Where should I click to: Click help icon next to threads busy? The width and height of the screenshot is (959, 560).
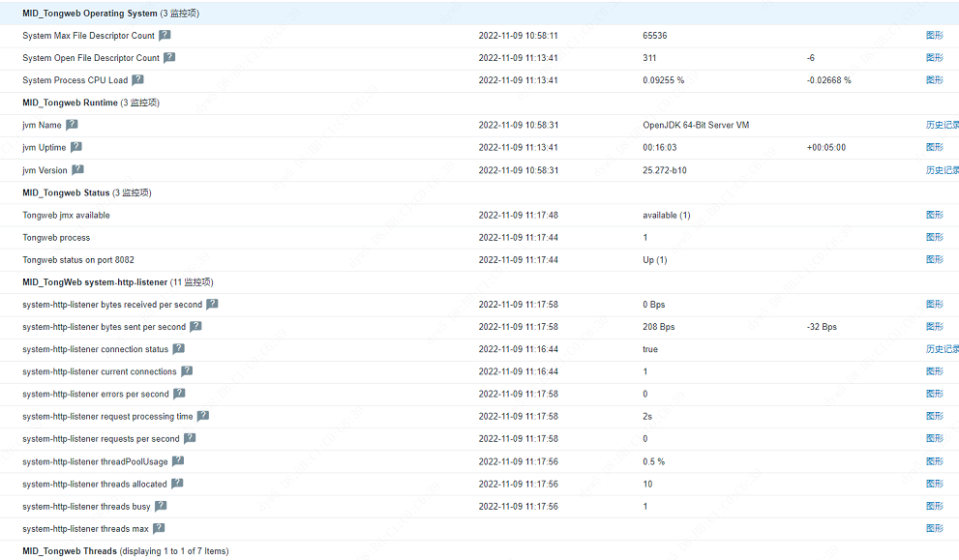[x=161, y=506]
